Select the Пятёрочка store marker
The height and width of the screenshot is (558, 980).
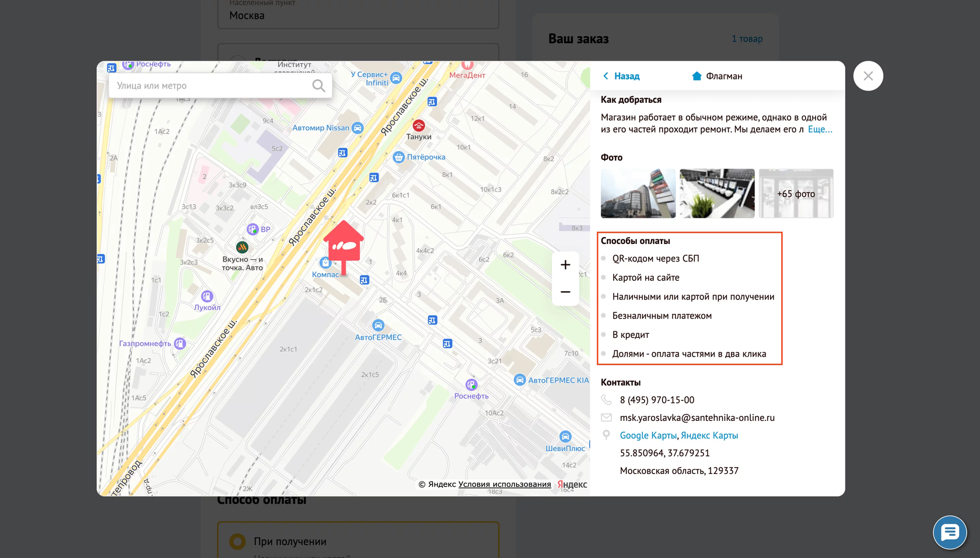398,157
